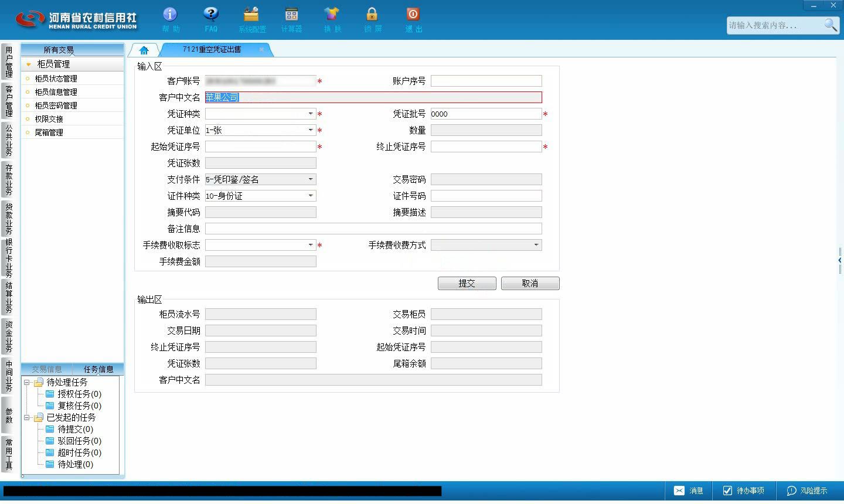Viewport: 844px width, 504px height.
Task: Open the FAQ toolbar icon
Action: pyautogui.click(x=211, y=19)
